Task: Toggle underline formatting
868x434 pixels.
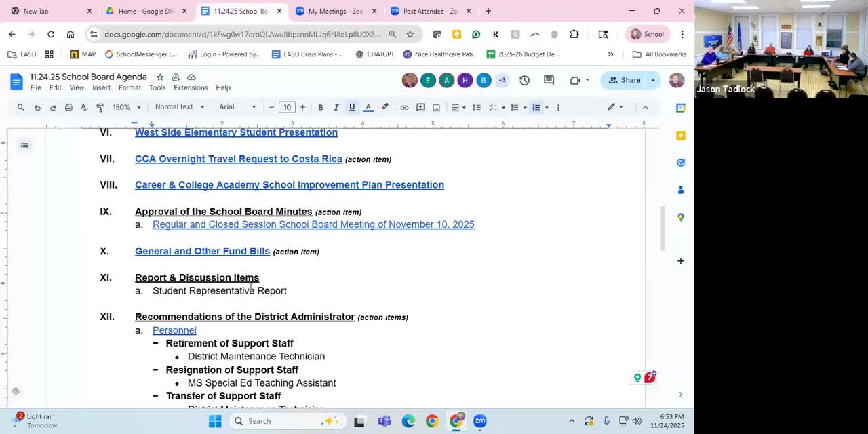Action: [x=351, y=107]
